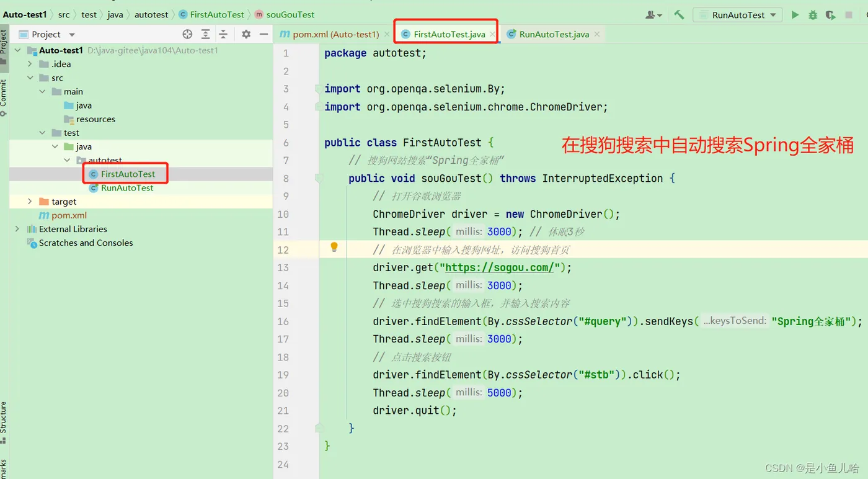Toggle fold marker at line 3 imports
The height and width of the screenshot is (479, 868).
click(x=317, y=89)
